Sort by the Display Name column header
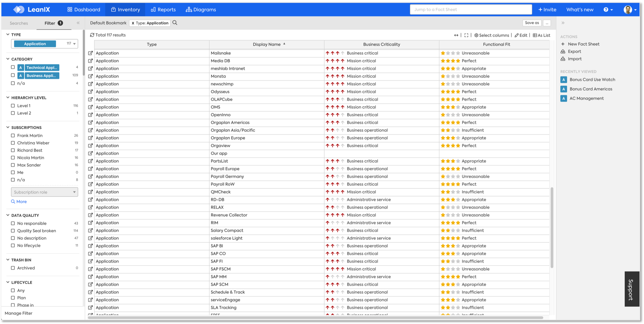The width and height of the screenshot is (644, 324). 267,44
